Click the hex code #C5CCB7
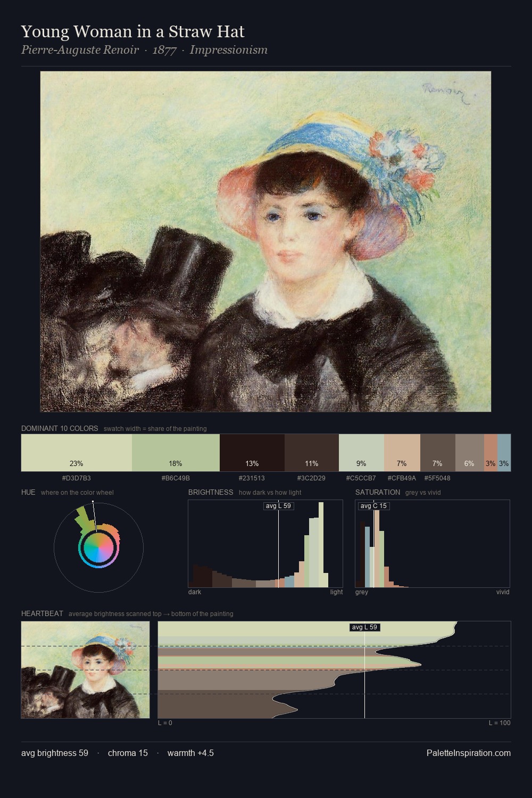This screenshot has width=532, height=798. pos(361,478)
